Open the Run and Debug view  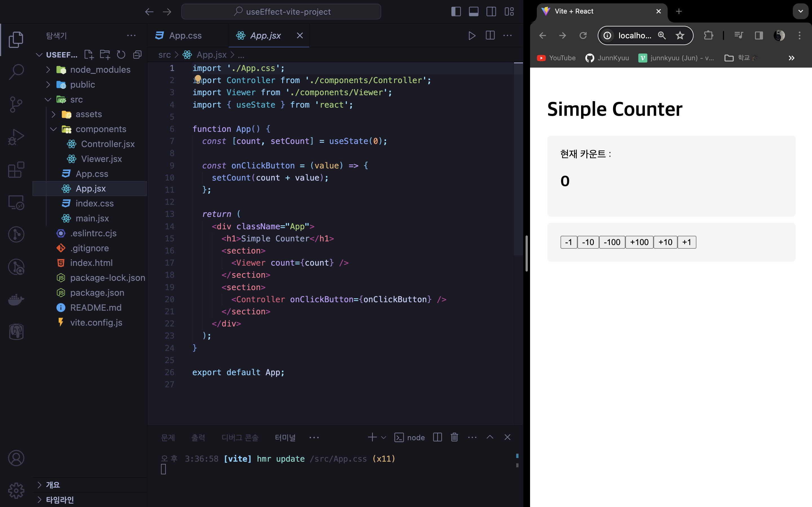16,137
